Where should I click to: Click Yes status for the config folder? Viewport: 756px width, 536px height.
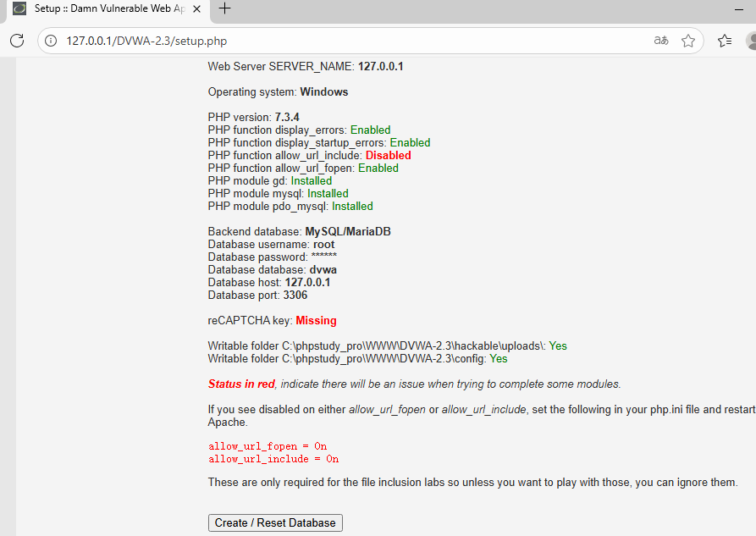[498, 358]
